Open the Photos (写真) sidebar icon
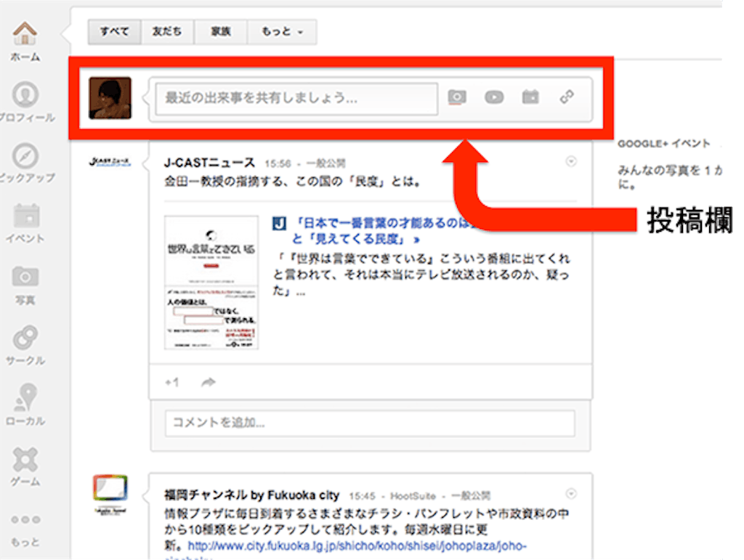Image resolution: width=744 pixels, height=560 pixels. tap(25, 277)
